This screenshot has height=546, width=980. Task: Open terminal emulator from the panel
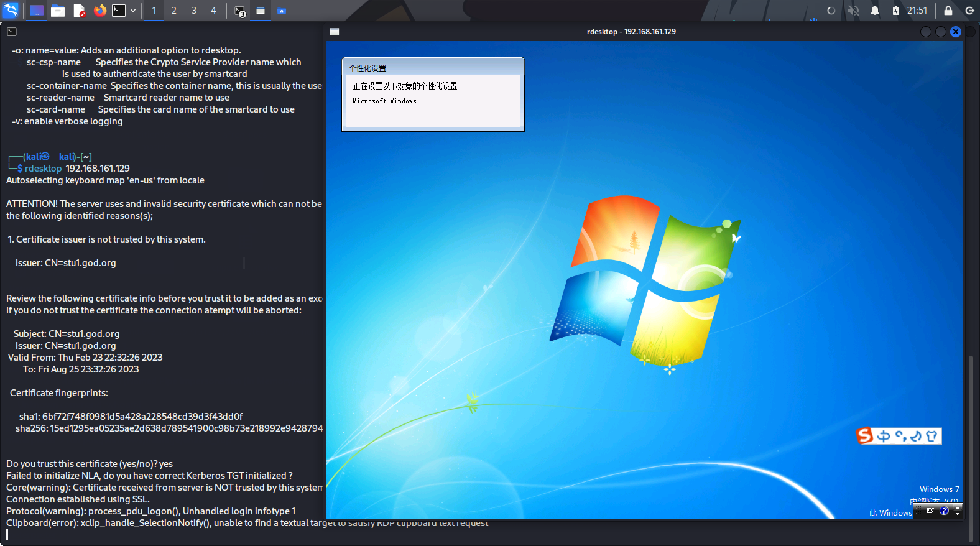[119, 11]
